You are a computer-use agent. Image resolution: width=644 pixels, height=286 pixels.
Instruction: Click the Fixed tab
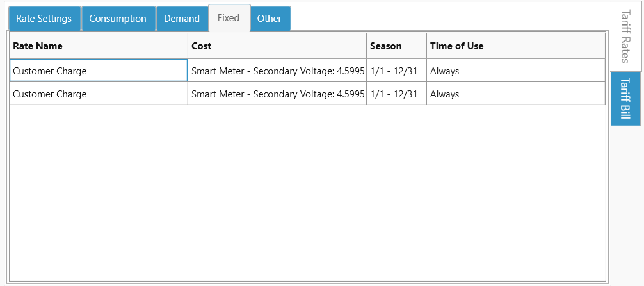pos(229,18)
